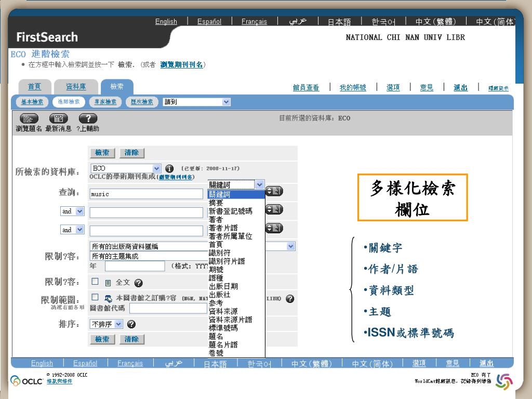Open the 不排序 sort dropdown
The height and width of the screenshot is (399, 532).
point(107,324)
